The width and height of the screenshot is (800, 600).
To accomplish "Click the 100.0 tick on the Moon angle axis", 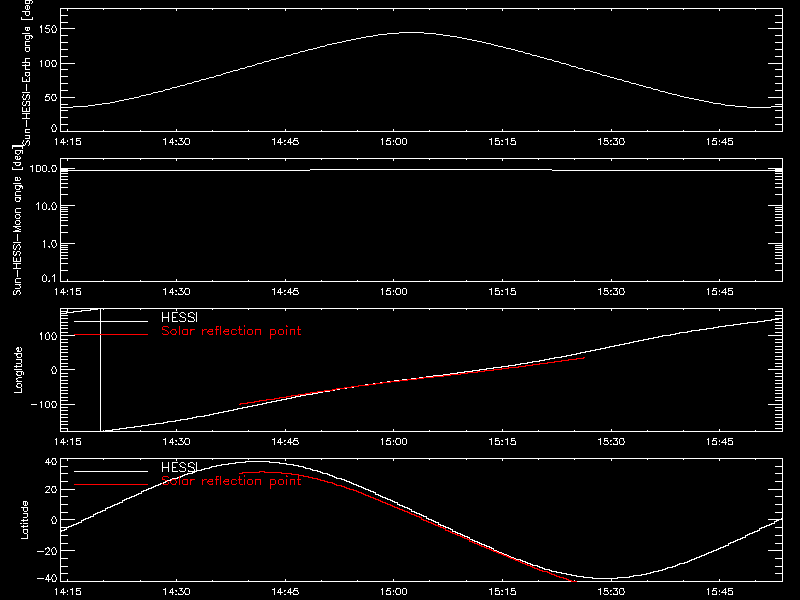I will pyautogui.click(x=43, y=168).
